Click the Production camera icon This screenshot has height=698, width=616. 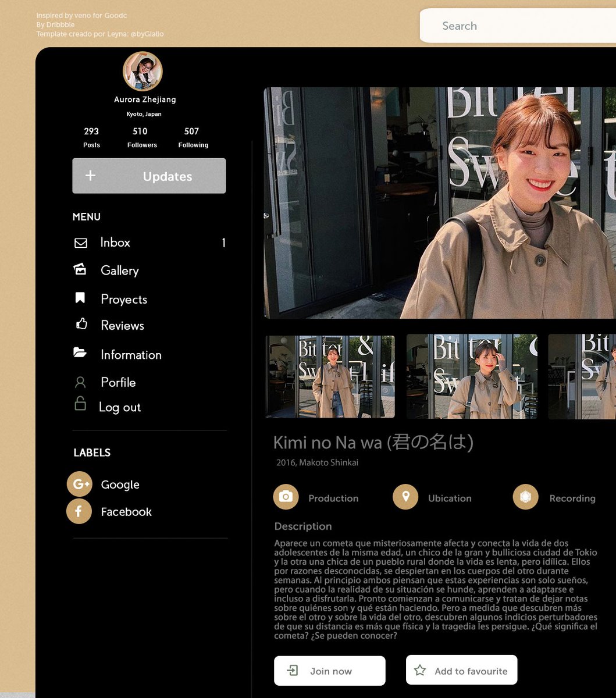286,497
